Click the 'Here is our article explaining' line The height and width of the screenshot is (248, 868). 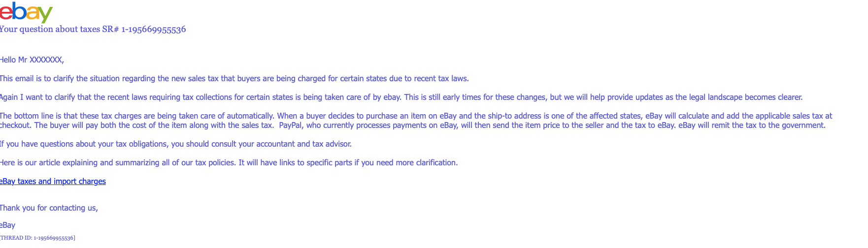tap(229, 163)
